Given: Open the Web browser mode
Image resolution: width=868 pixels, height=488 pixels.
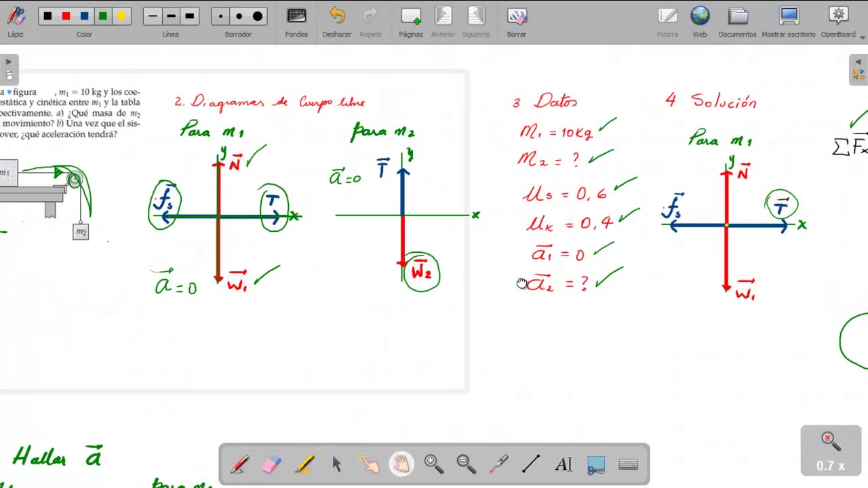Looking at the screenshot, I should 700,22.
